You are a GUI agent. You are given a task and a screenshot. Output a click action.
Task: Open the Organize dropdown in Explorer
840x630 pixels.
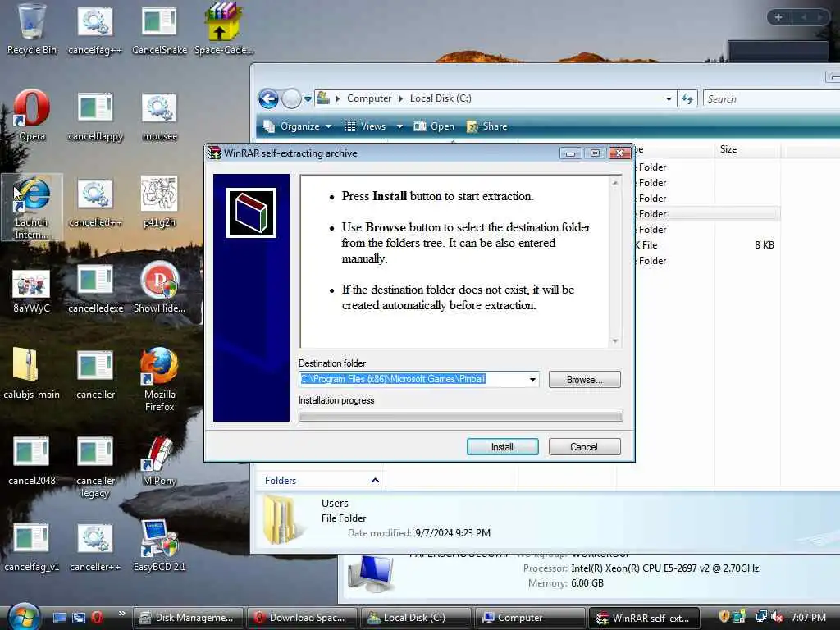pyautogui.click(x=298, y=126)
